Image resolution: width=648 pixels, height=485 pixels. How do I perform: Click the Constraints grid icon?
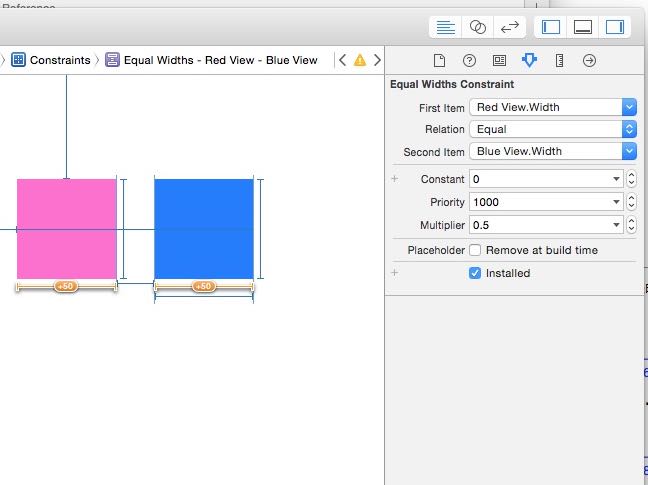click(18, 60)
